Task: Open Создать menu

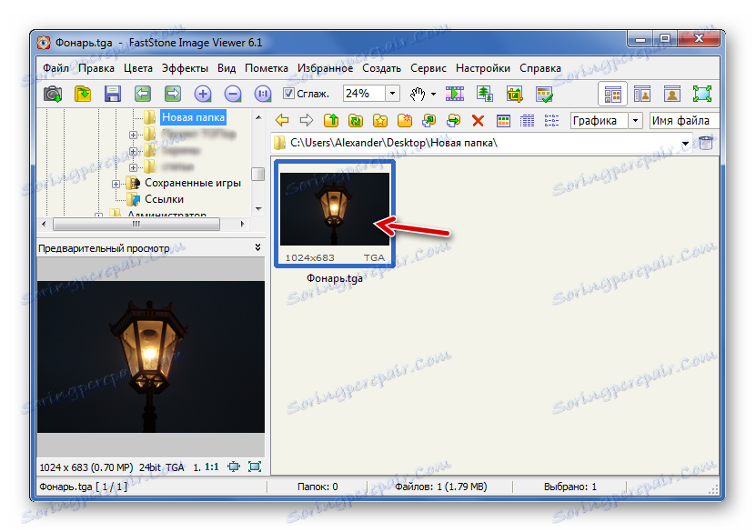Action: coord(382,68)
